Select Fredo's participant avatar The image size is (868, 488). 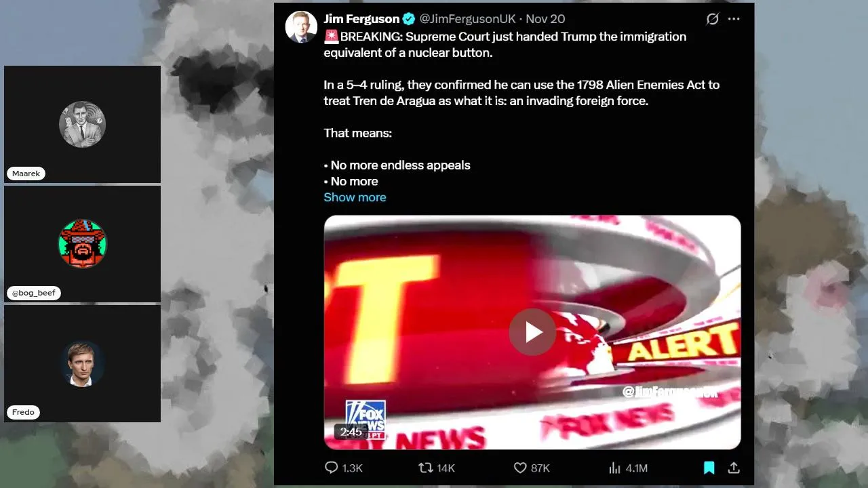(x=82, y=363)
